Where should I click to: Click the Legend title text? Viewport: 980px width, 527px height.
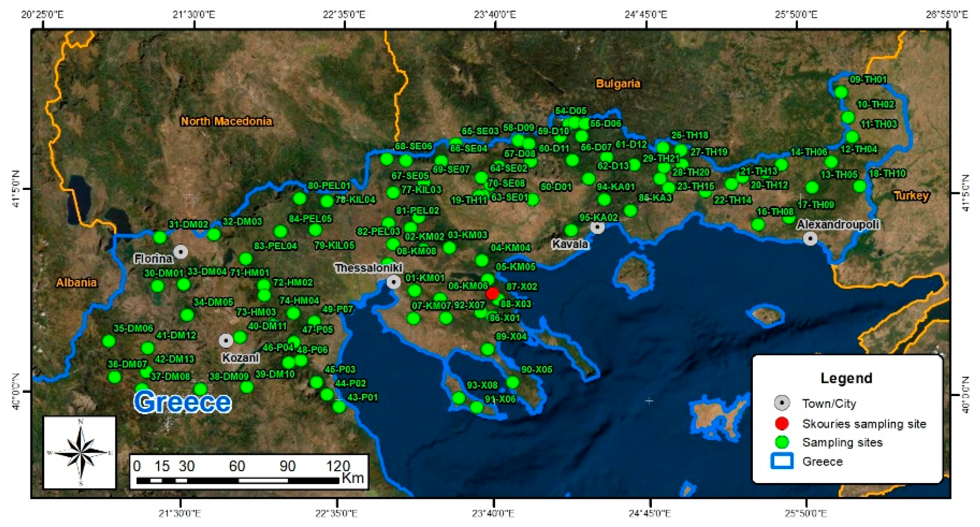click(846, 378)
